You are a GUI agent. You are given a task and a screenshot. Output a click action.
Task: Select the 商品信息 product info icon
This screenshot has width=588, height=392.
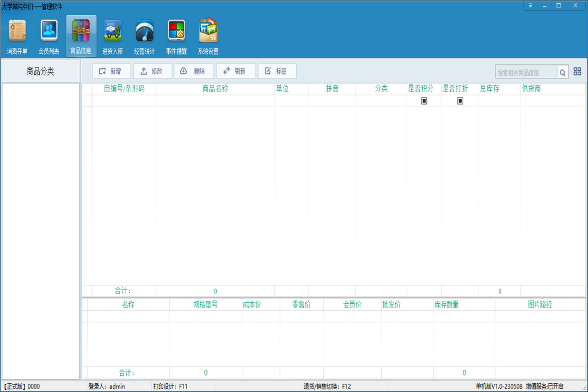(81, 36)
